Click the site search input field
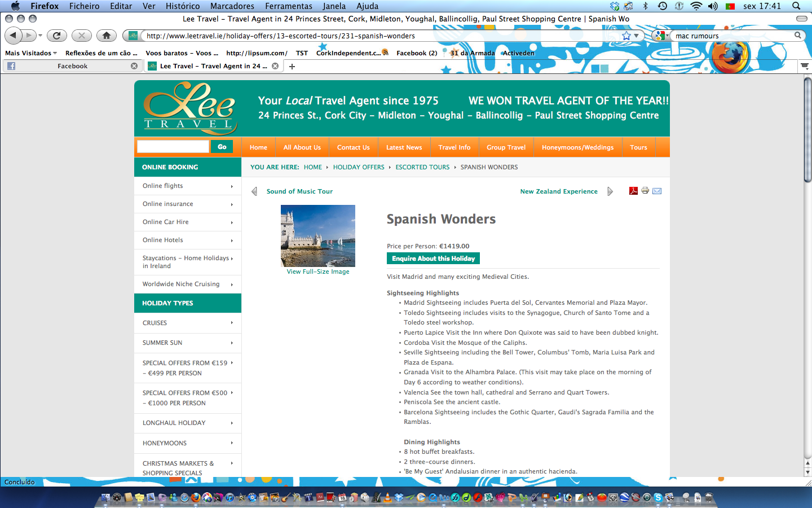 pyautogui.click(x=173, y=147)
